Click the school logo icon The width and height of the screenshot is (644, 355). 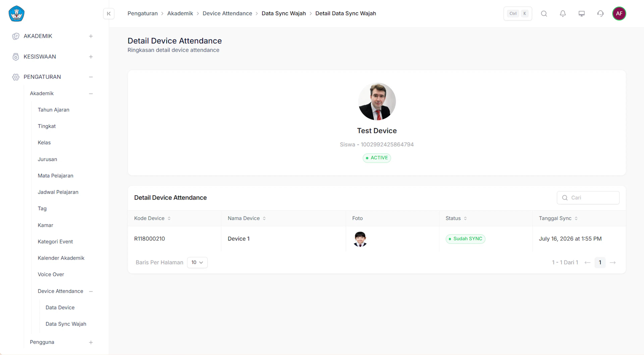pos(16,13)
